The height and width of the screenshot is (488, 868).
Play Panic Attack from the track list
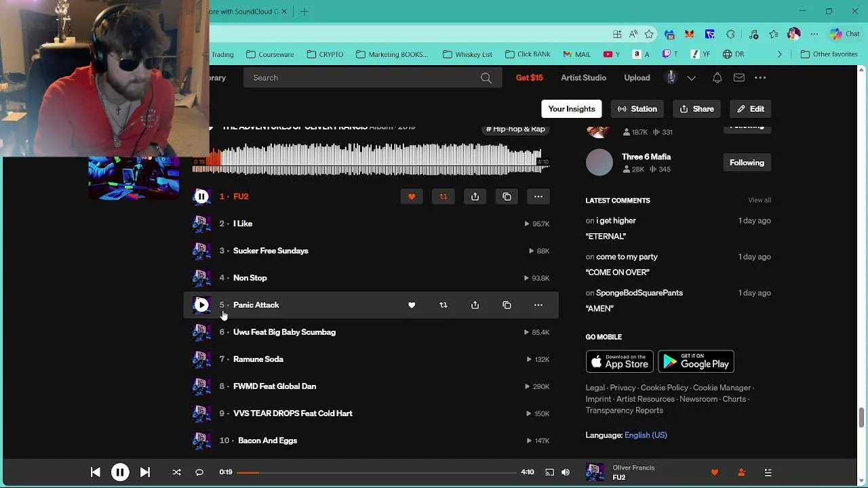(201, 305)
